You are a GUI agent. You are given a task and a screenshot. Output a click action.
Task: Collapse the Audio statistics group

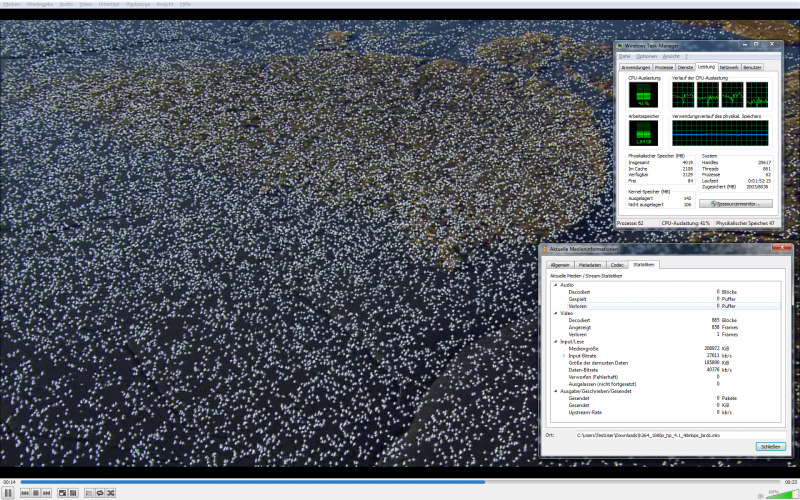tap(556, 285)
